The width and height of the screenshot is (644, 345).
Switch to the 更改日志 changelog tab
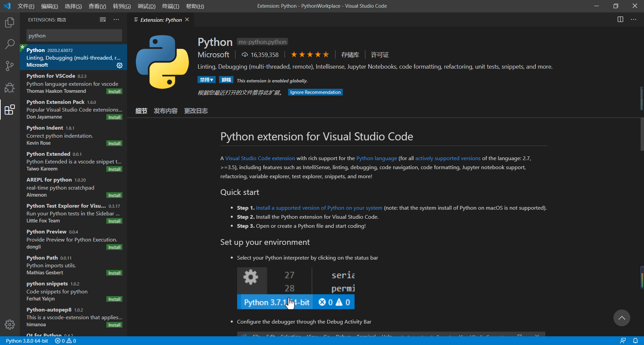coord(196,111)
